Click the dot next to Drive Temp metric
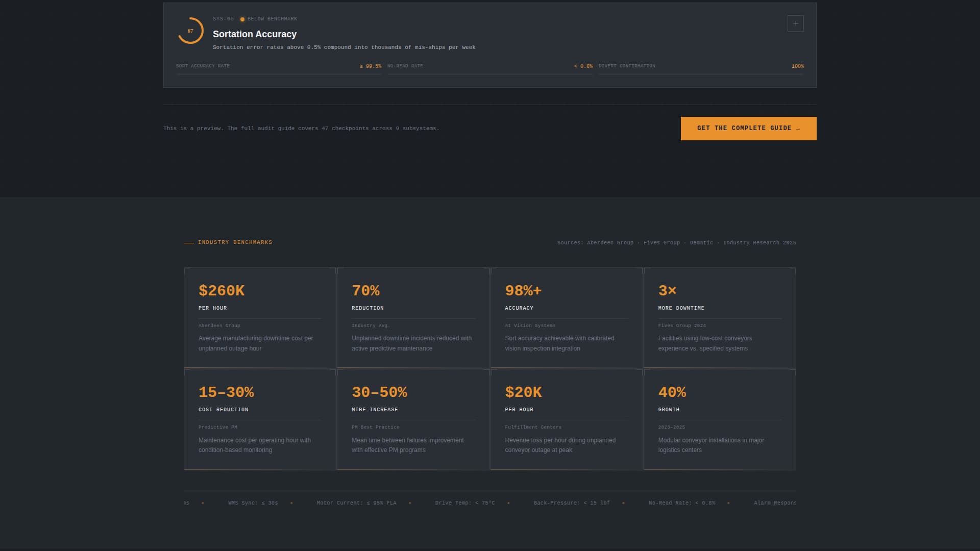The width and height of the screenshot is (980, 551). (508, 503)
